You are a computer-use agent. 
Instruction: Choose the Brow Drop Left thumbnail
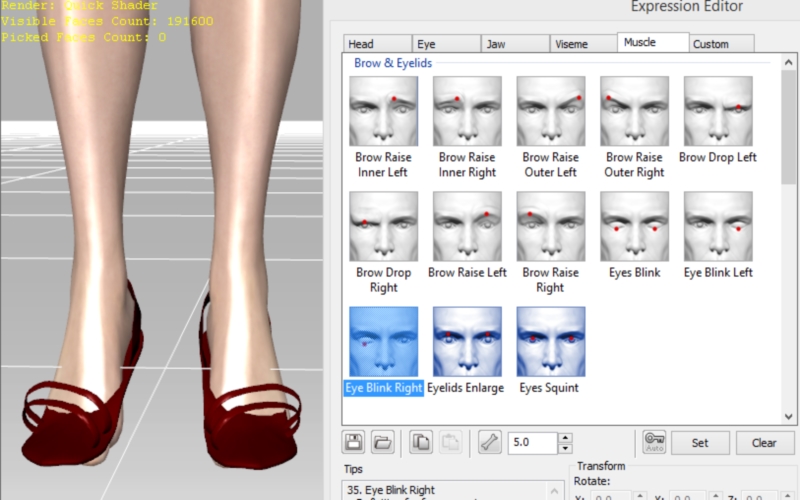coord(718,112)
